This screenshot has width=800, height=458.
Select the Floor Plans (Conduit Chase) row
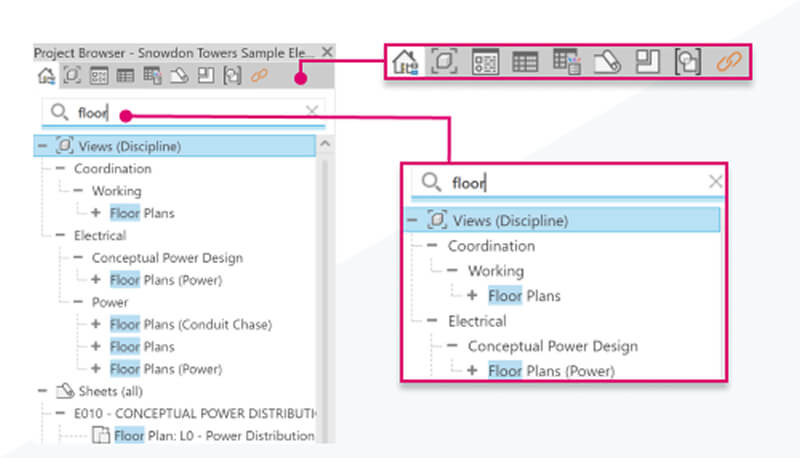[191, 324]
